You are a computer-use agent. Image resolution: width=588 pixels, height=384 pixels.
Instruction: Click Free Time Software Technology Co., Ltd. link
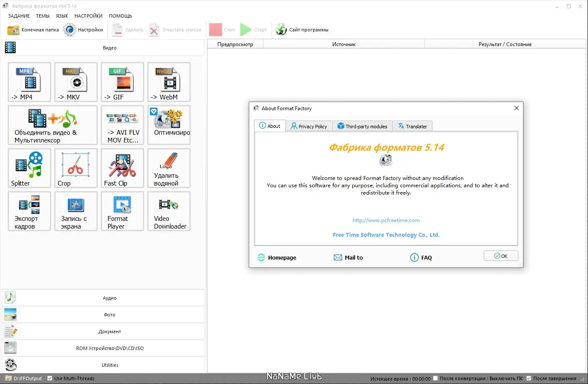point(386,235)
